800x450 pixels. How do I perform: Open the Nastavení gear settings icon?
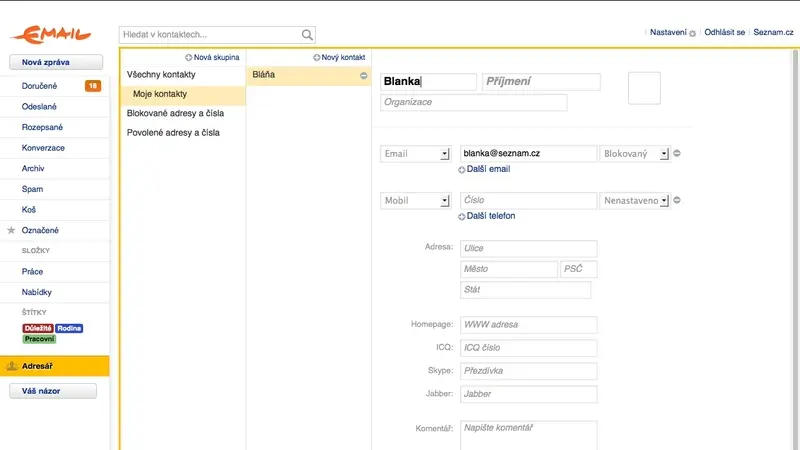692,33
